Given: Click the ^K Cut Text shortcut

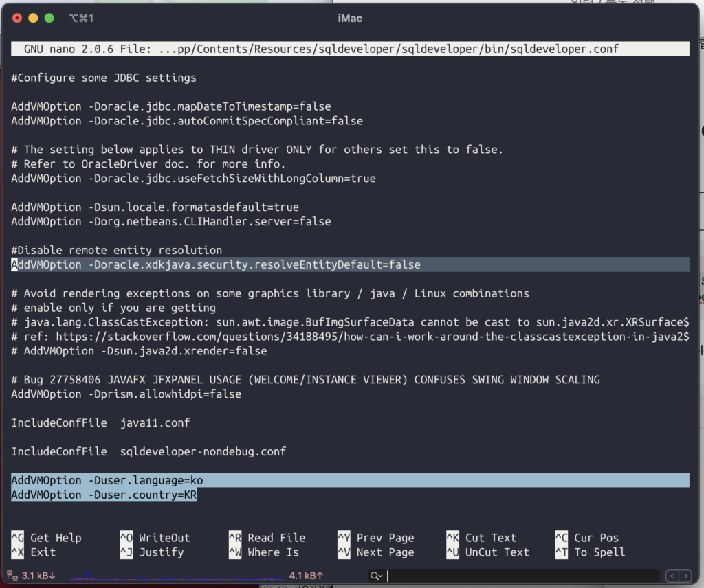Looking at the screenshot, I should point(481,538).
